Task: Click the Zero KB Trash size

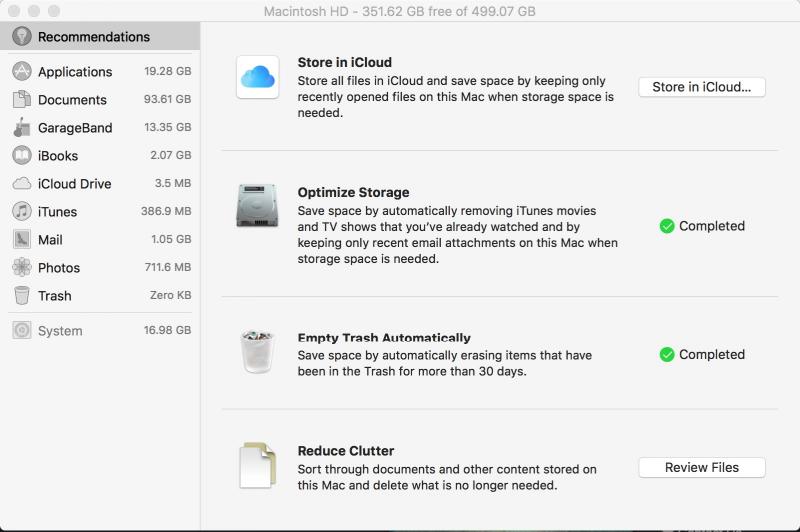Action: (170, 295)
